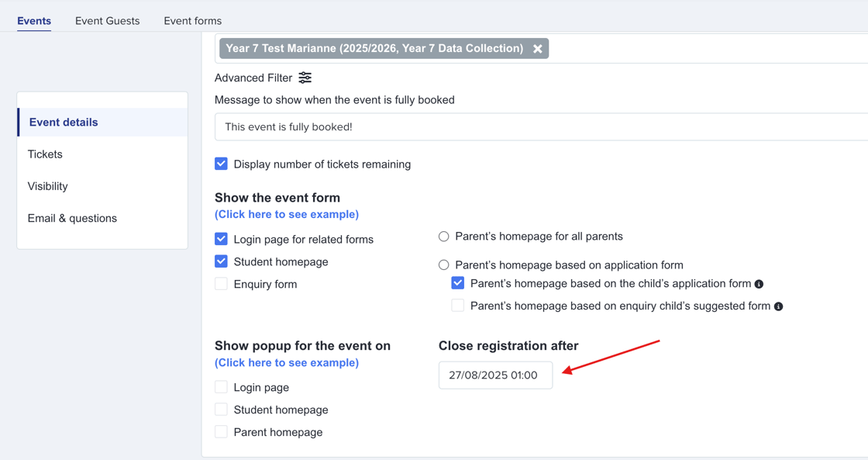The height and width of the screenshot is (460, 868).
Task: Uncheck Display number of tickets remaining
Action: pos(221,164)
